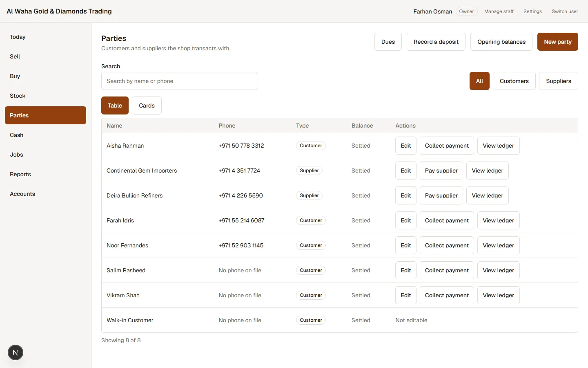Click Settled balance for Farah Idris
588x368 pixels.
tap(361, 220)
